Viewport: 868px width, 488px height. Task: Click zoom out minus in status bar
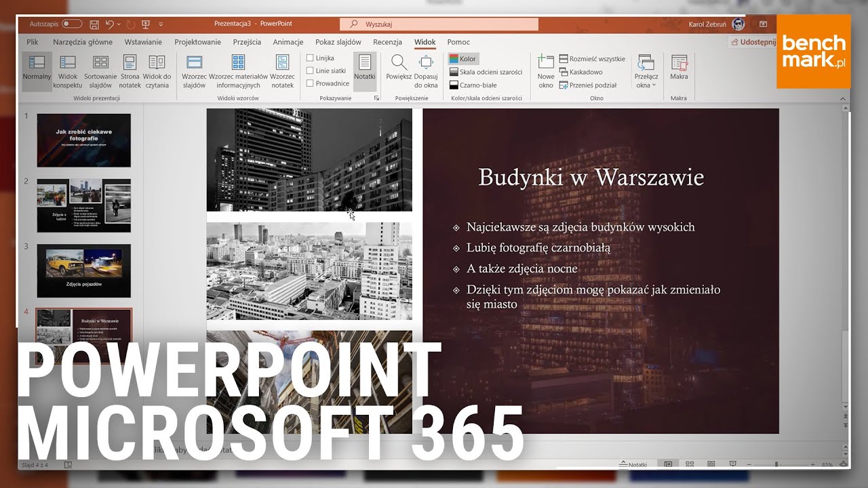click(750, 465)
